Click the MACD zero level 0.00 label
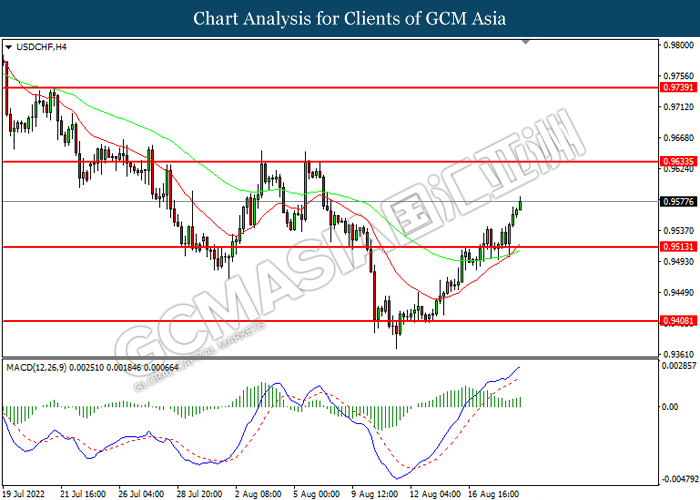700x500 pixels. coord(671,407)
